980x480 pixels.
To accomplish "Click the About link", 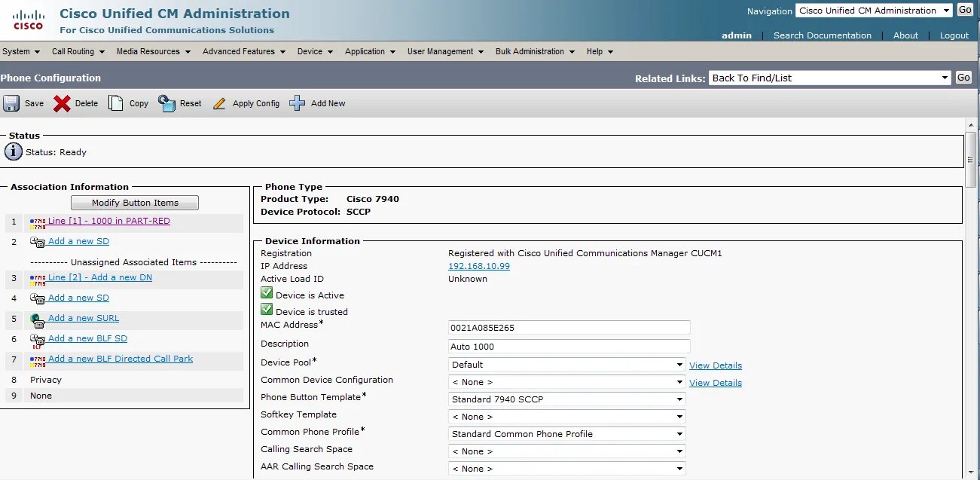I will [x=905, y=35].
